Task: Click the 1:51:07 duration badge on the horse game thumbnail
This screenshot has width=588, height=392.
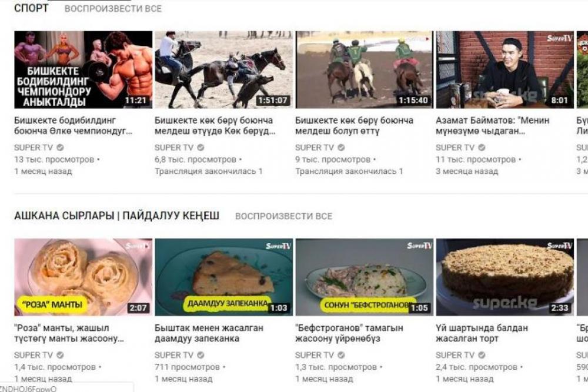Action: pos(273,100)
